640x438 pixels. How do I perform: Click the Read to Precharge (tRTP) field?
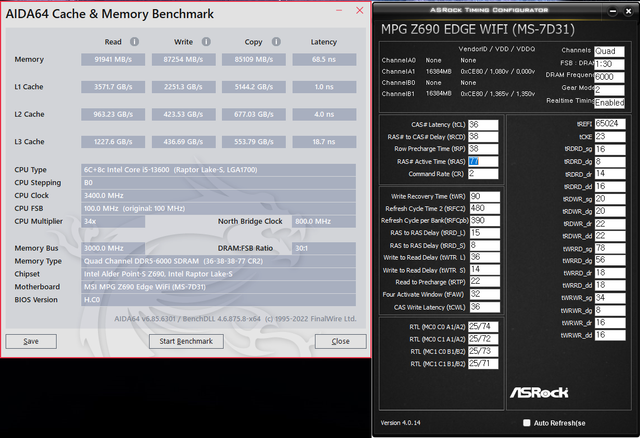484,282
